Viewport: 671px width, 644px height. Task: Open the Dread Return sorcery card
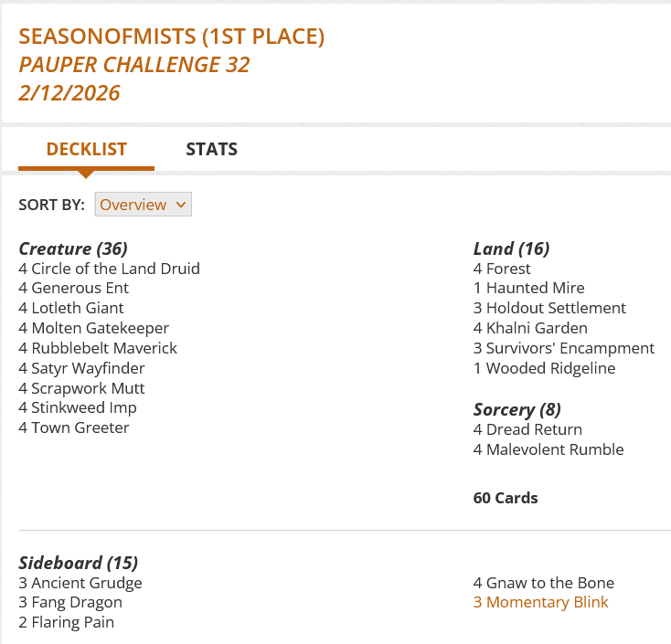point(534,429)
